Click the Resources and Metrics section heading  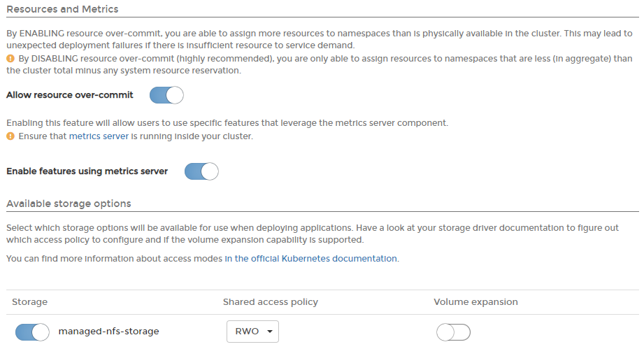click(x=62, y=9)
